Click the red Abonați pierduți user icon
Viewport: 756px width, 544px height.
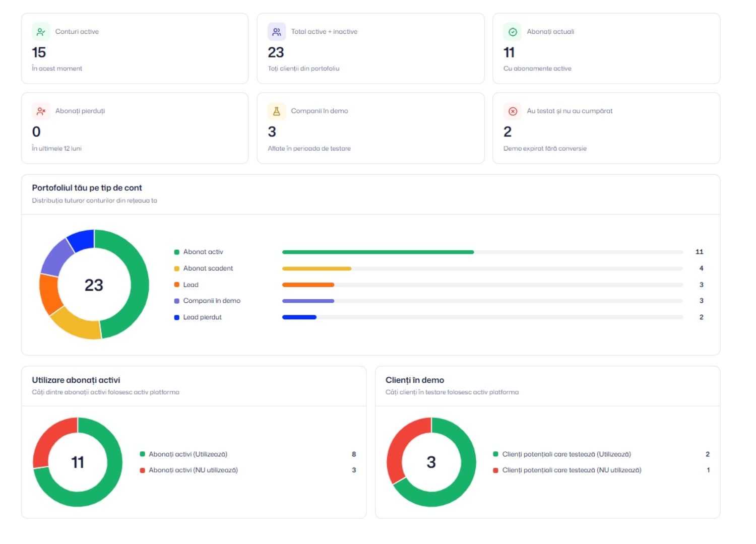pyautogui.click(x=41, y=111)
